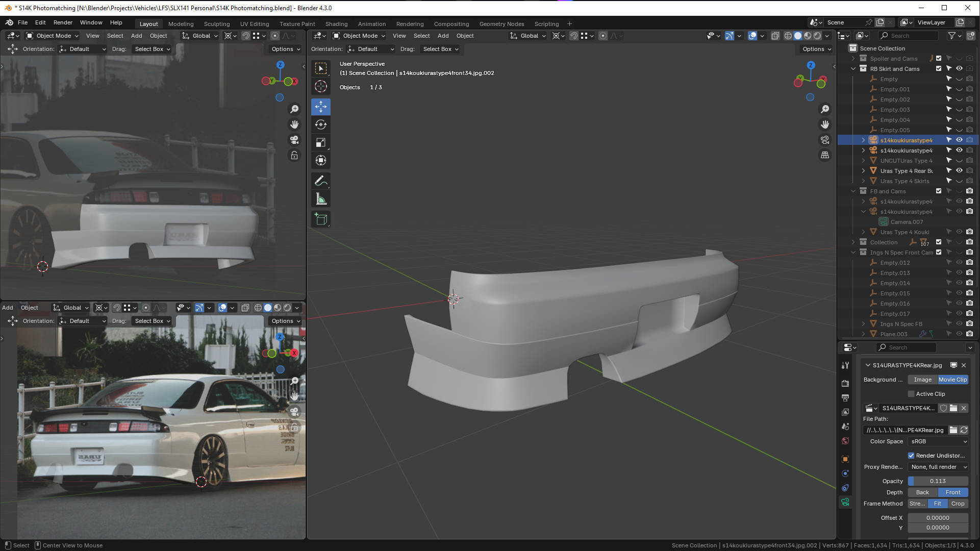Open the Render menu
This screenshot has height=551, width=980.
coord(63,22)
